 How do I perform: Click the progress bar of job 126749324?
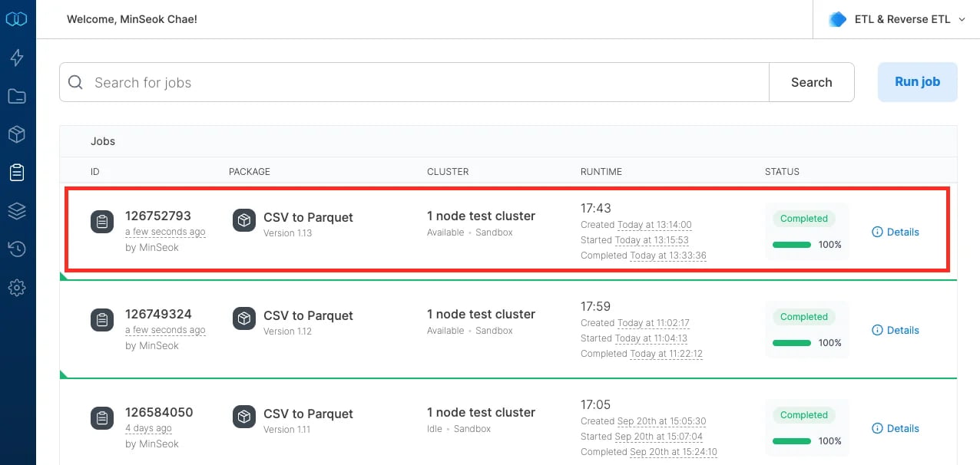(792, 343)
